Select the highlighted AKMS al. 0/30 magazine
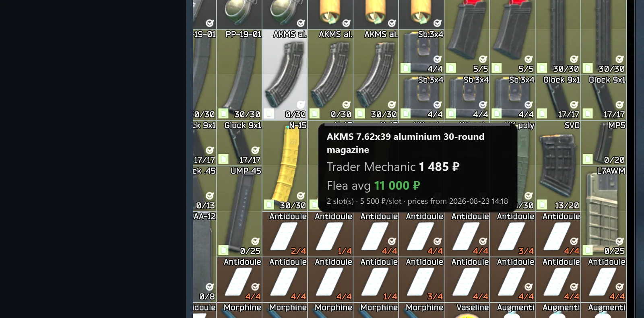644x318 pixels. 285,75
